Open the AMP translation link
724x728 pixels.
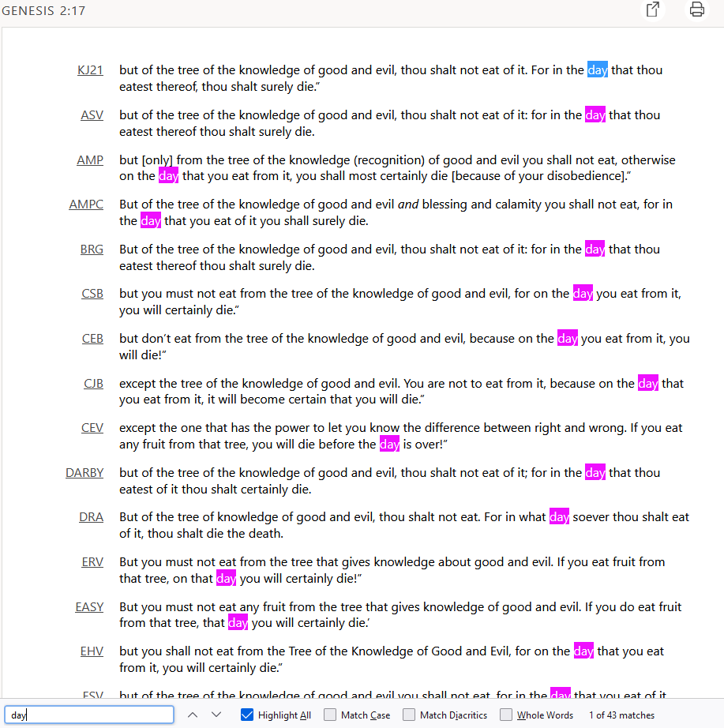(x=90, y=160)
